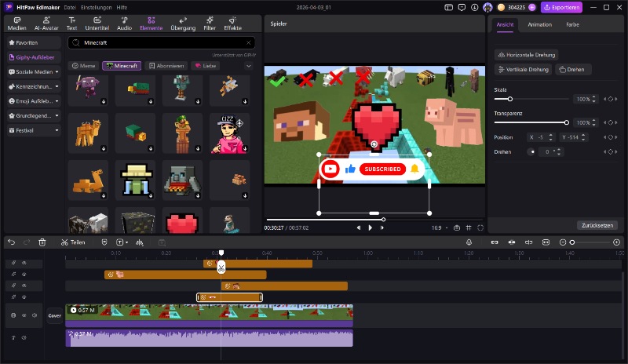Screen dimensions: 628x364
Task: Split the clip using Teilen
Action: pos(73,242)
